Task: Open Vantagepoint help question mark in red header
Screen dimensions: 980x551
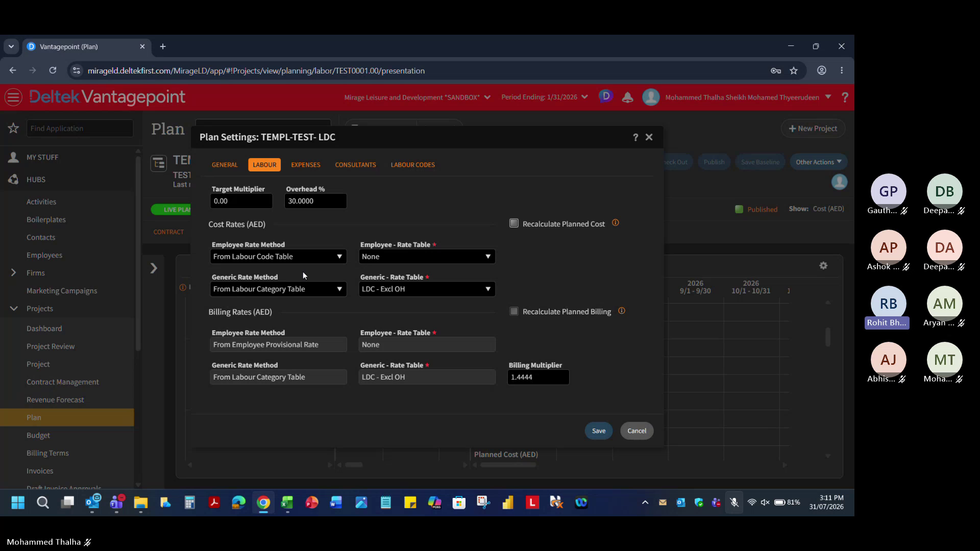Action: [845, 97]
